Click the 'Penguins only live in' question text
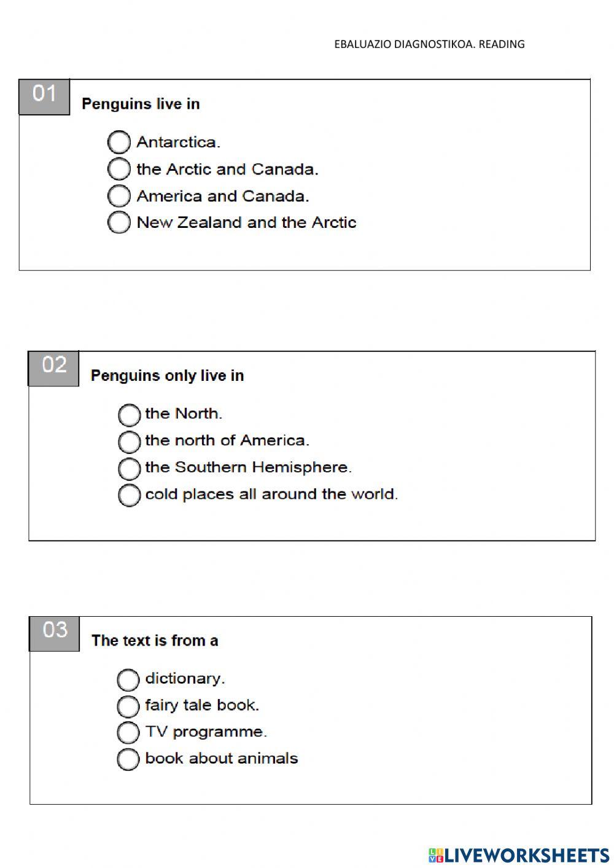The image size is (614, 868). (x=167, y=375)
